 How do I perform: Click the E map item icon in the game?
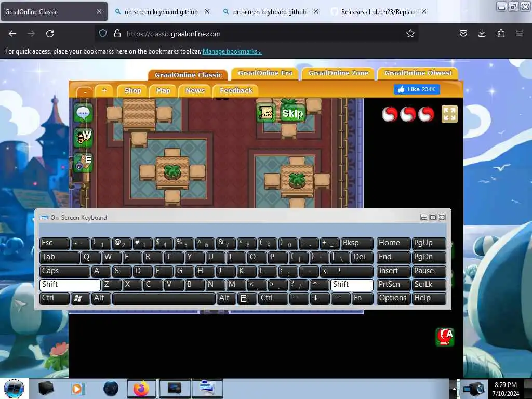(83, 163)
